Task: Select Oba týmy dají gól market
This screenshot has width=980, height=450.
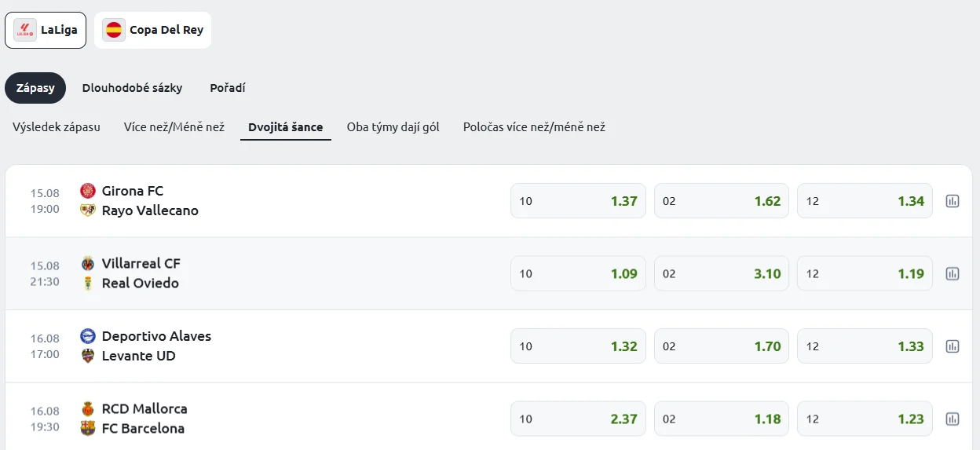Action: pyautogui.click(x=393, y=127)
